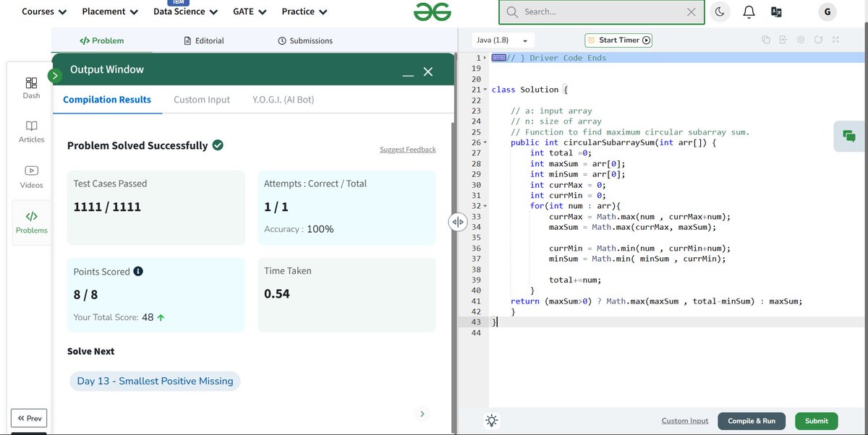
Task: Open Articles in the sidebar
Action: click(x=31, y=132)
